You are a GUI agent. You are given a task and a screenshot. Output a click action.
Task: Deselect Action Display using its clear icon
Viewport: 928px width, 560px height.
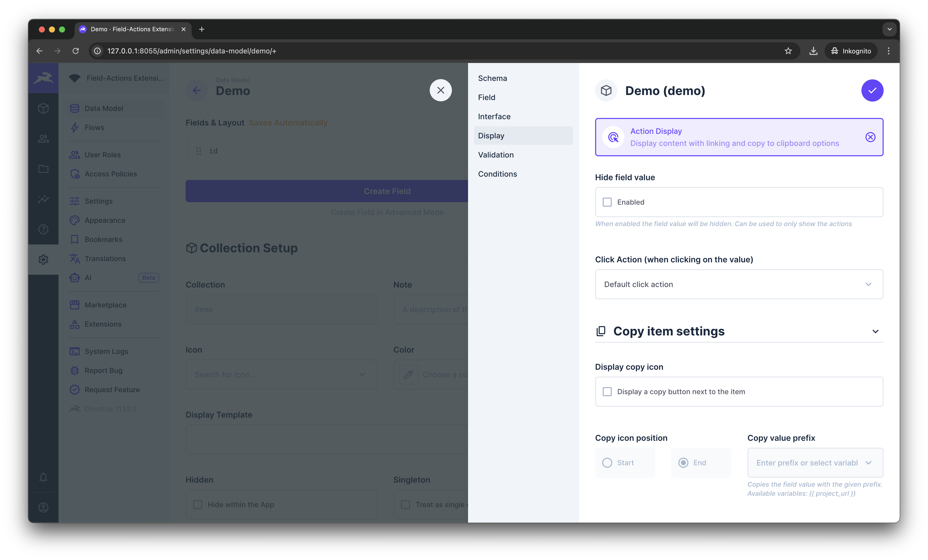[x=870, y=137]
